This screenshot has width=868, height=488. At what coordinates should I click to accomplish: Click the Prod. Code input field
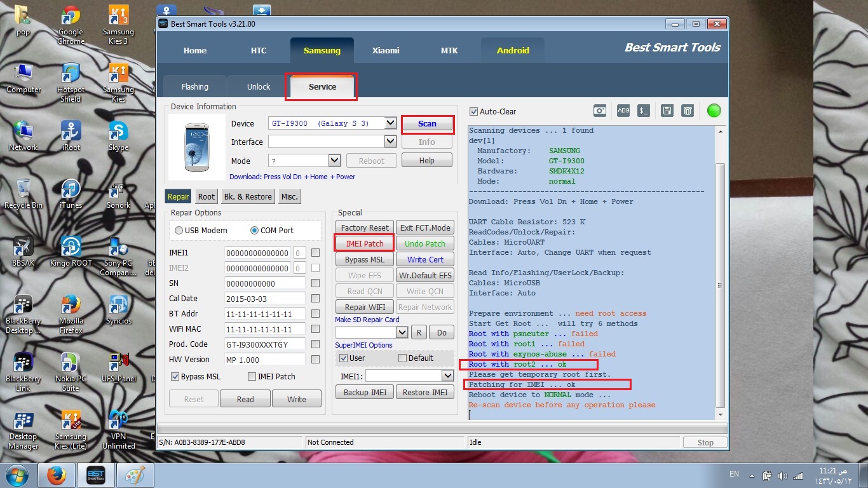(x=265, y=344)
